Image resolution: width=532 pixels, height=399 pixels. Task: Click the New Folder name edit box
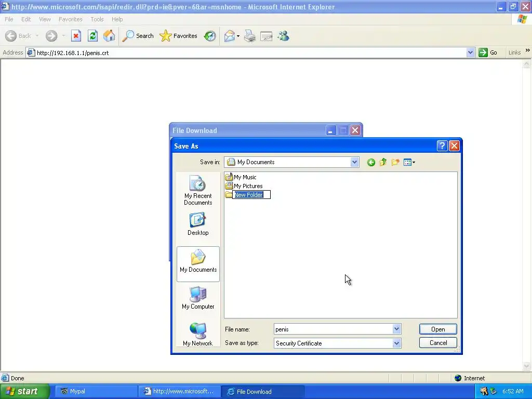point(251,195)
